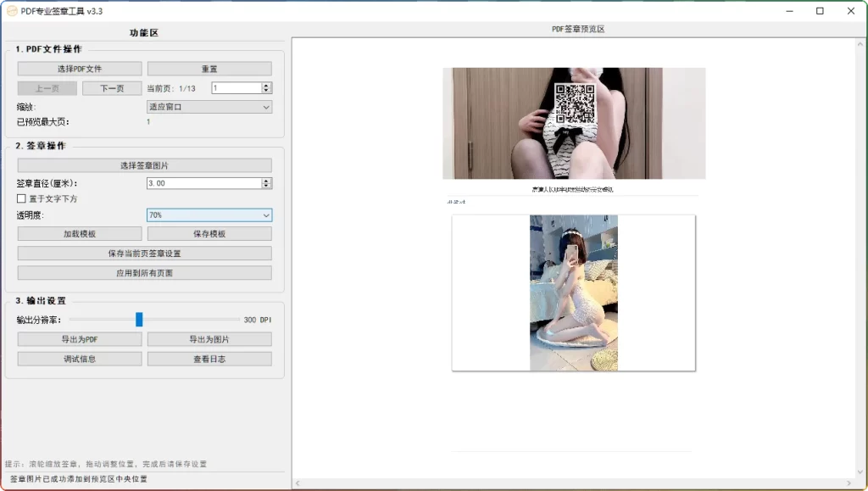Increase 签章直径 value with up arrow
The height and width of the screenshot is (491, 868).
click(x=266, y=181)
